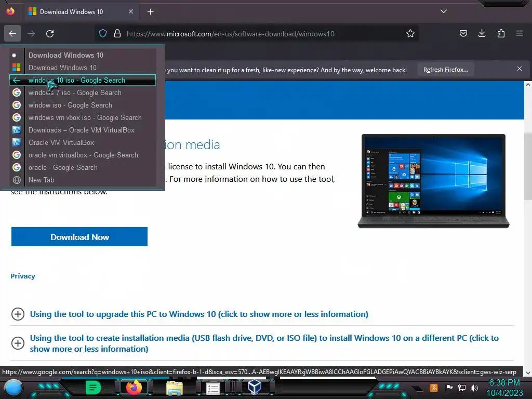Choose windows 7 iso Google Search entry
This screenshot has height=399, width=532.
(x=83, y=92)
